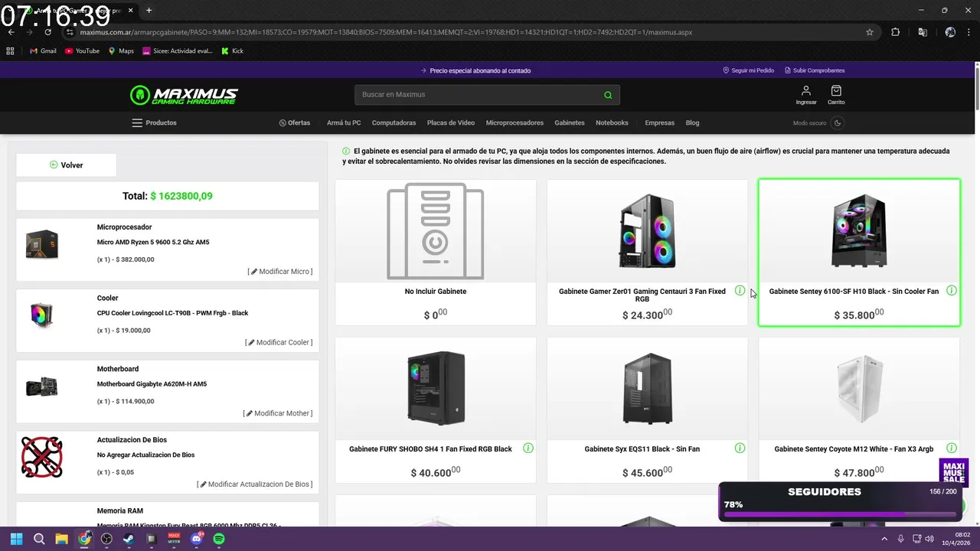Open the Gabinetes menu item
Screen dimensions: 980x551
click(570, 122)
